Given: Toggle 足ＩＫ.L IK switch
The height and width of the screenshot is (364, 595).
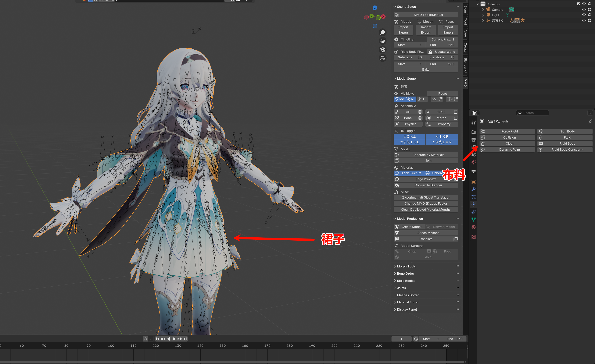Looking at the screenshot, I should (x=409, y=136).
